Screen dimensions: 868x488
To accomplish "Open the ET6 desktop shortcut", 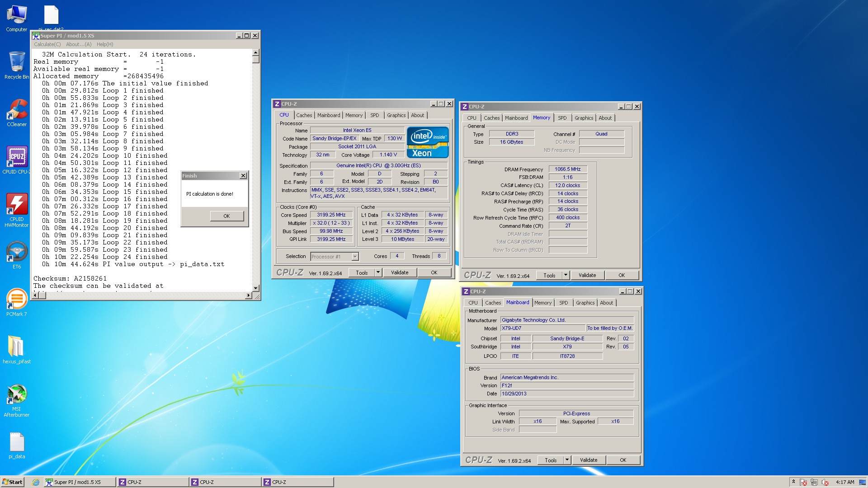I will (x=16, y=255).
